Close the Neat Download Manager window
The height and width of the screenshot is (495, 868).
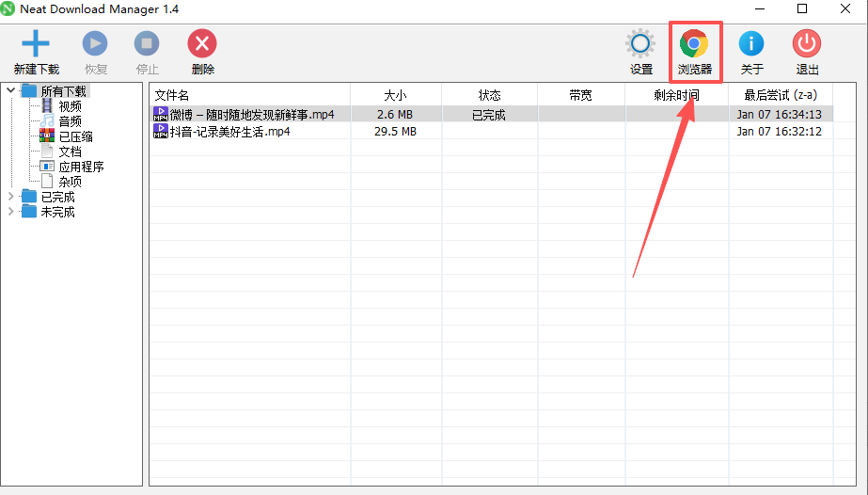click(x=845, y=8)
